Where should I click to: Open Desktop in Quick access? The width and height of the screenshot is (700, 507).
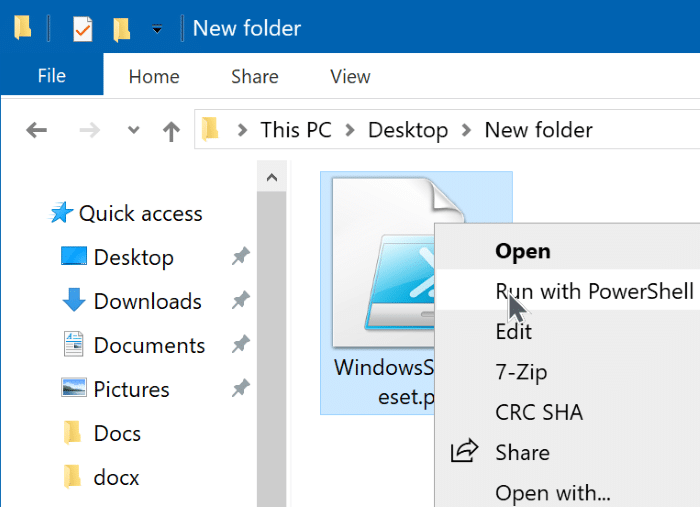[x=133, y=258]
